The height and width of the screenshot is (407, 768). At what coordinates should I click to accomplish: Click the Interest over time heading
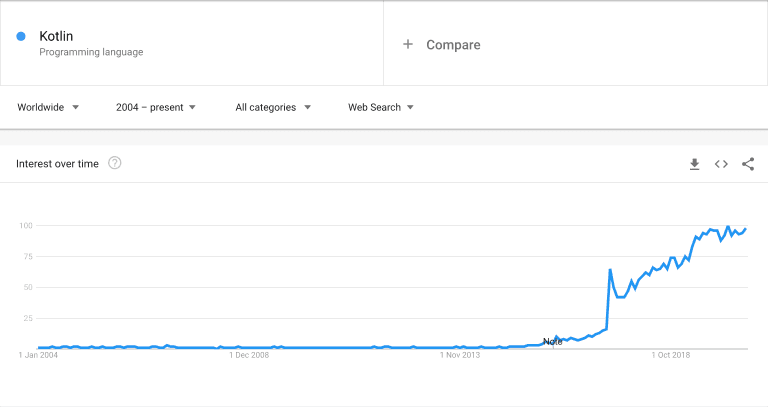point(57,164)
